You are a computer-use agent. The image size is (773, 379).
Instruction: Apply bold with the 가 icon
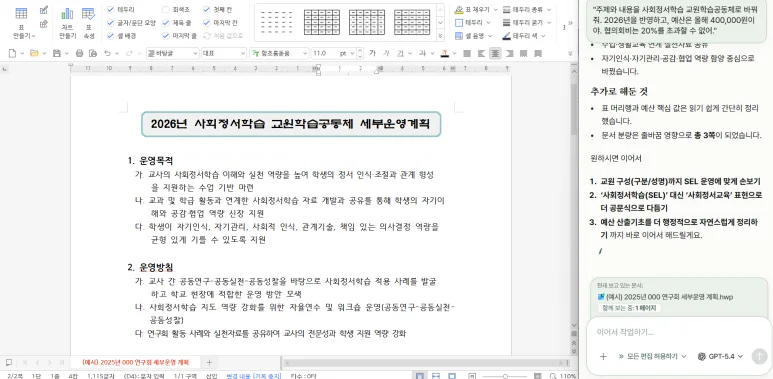[372, 53]
